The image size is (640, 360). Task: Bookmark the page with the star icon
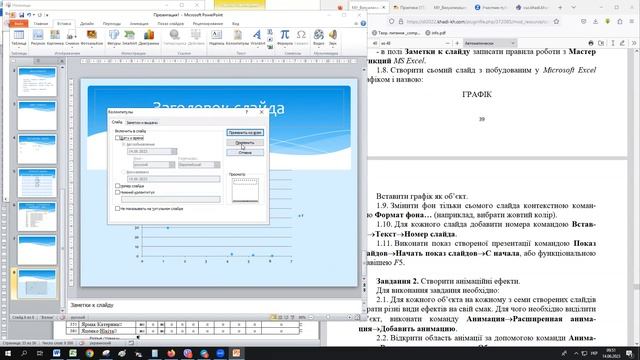click(x=556, y=21)
